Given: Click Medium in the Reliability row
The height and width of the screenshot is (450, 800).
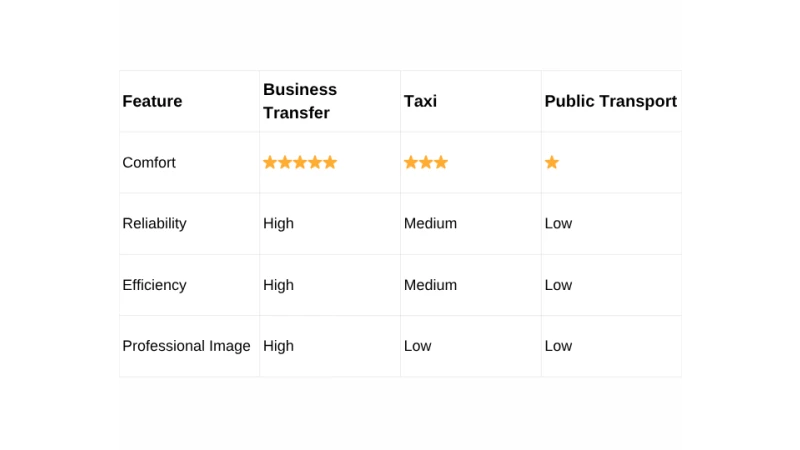Looking at the screenshot, I should 430,223.
